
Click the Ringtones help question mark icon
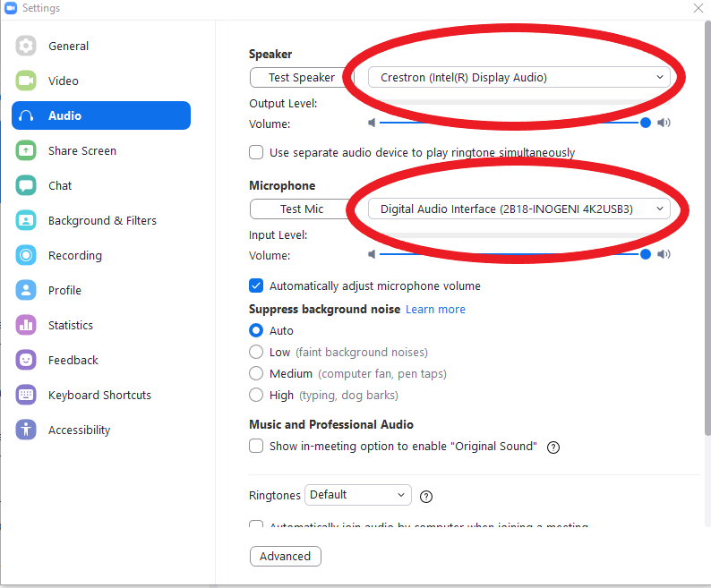tap(426, 496)
